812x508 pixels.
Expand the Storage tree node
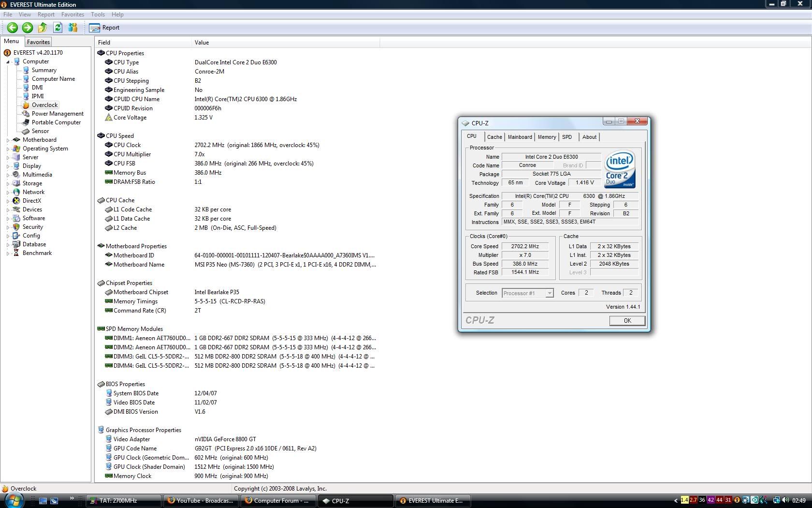click(x=8, y=183)
